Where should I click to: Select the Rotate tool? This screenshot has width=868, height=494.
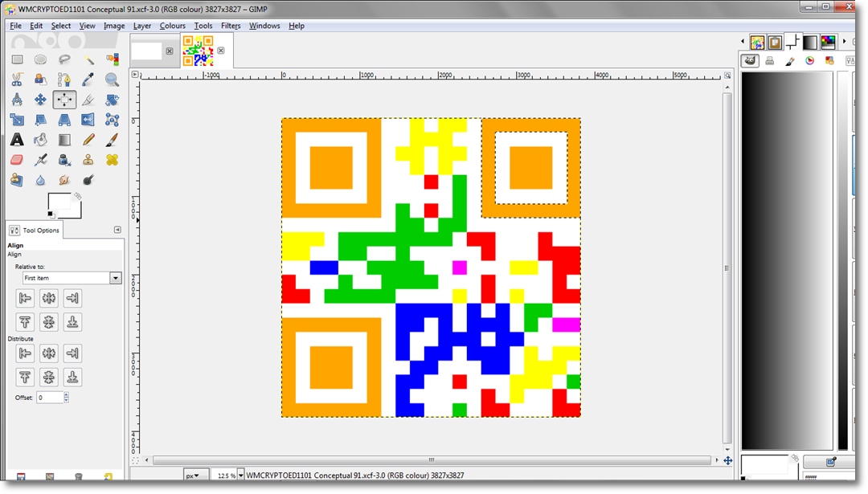(112, 100)
